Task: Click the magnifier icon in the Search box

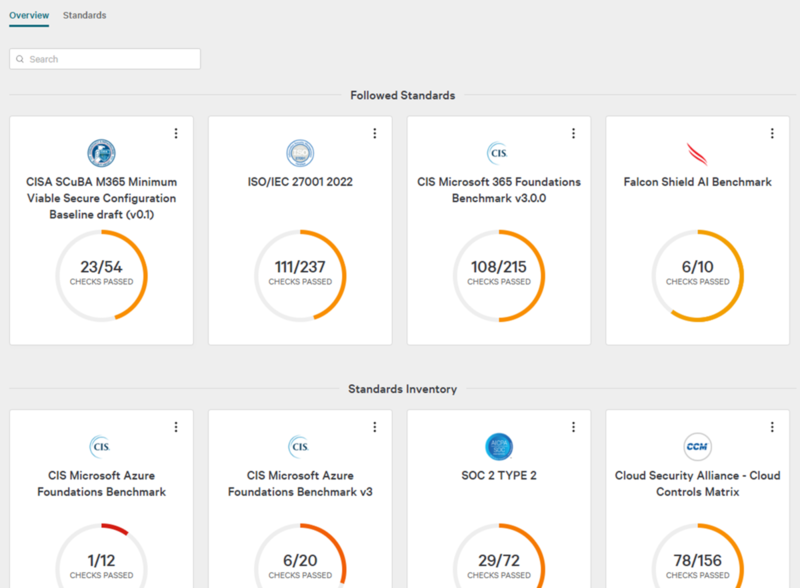Action: tap(20, 59)
